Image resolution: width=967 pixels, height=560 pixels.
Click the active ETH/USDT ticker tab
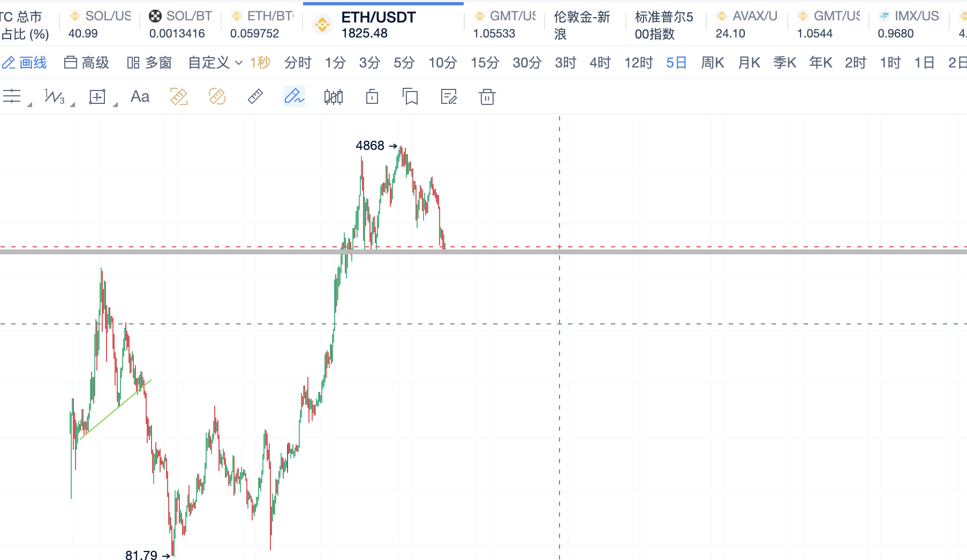[x=383, y=25]
